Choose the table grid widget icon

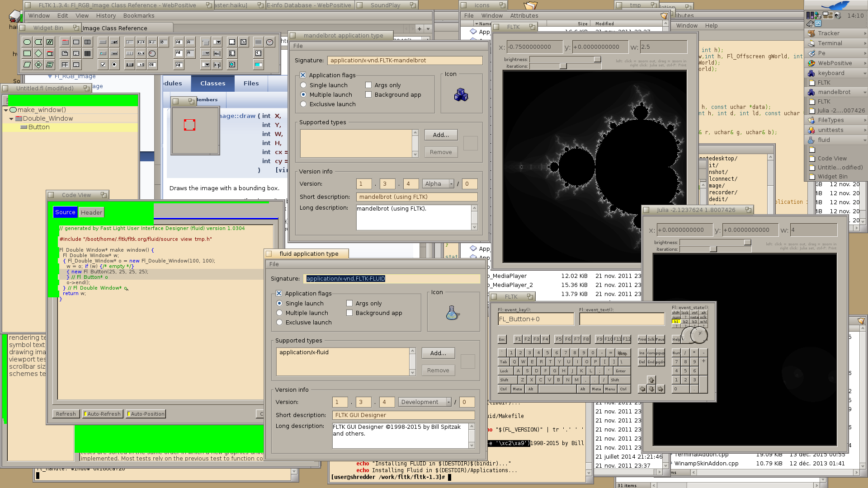(87, 53)
